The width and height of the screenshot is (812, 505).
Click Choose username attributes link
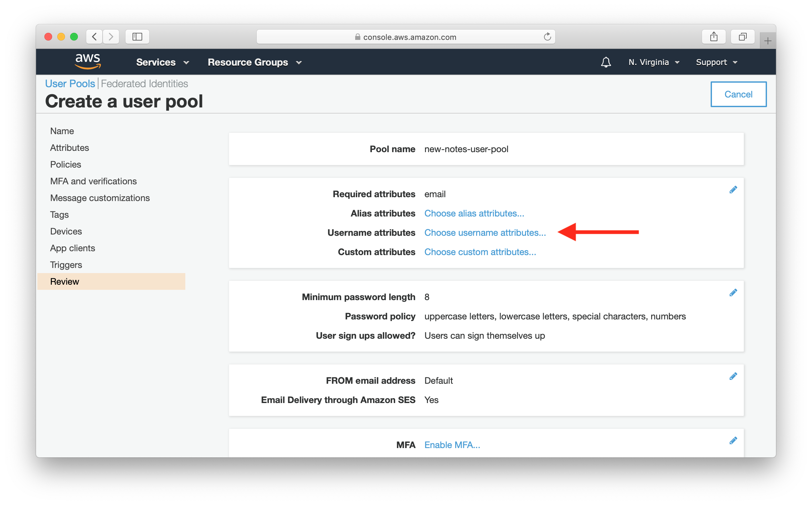click(x=485, y=232)
